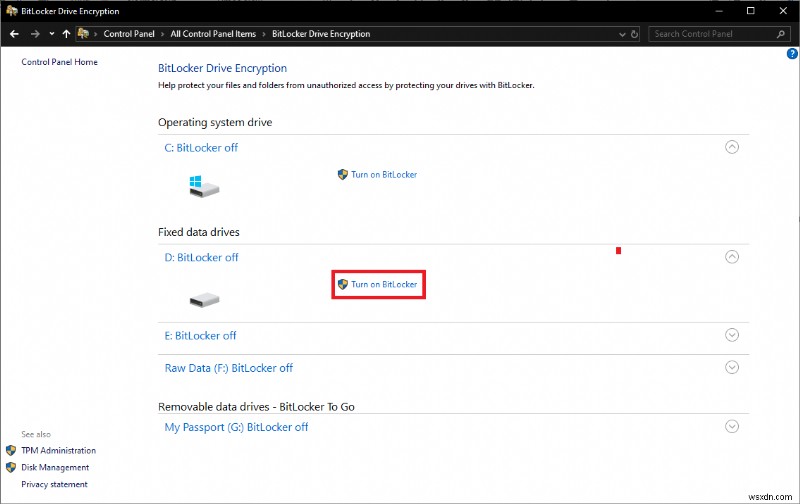Select All Control Panel Items breadcrumb
This screenshot has width=800, height=504.
coord(213,34)
